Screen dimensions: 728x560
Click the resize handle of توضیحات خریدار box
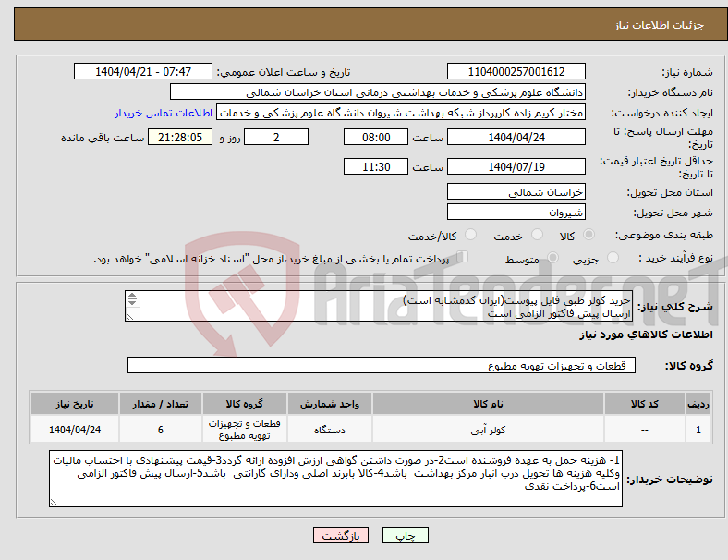(54, 502)
